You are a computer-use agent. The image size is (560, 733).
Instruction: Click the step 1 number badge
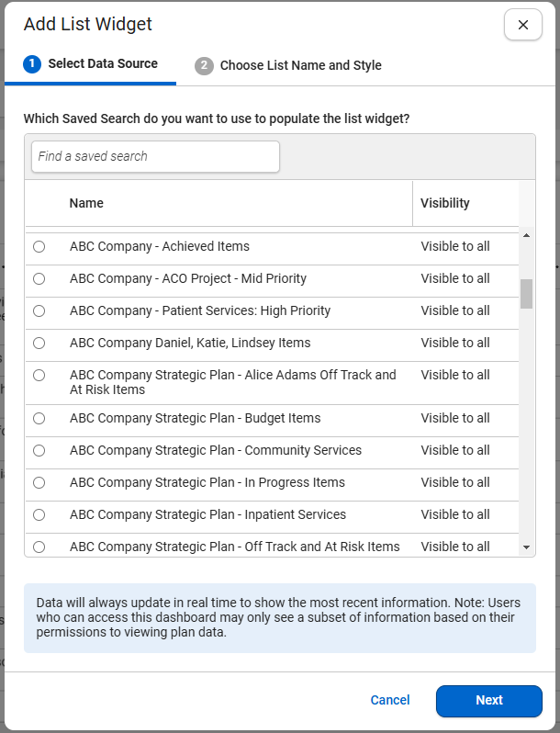pyautogui.click(x=32, y=63)
